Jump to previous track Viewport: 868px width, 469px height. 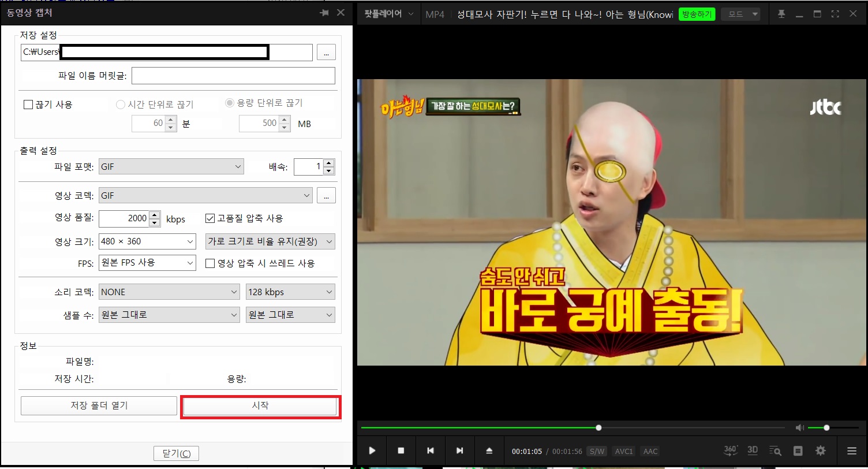point(431,451)
